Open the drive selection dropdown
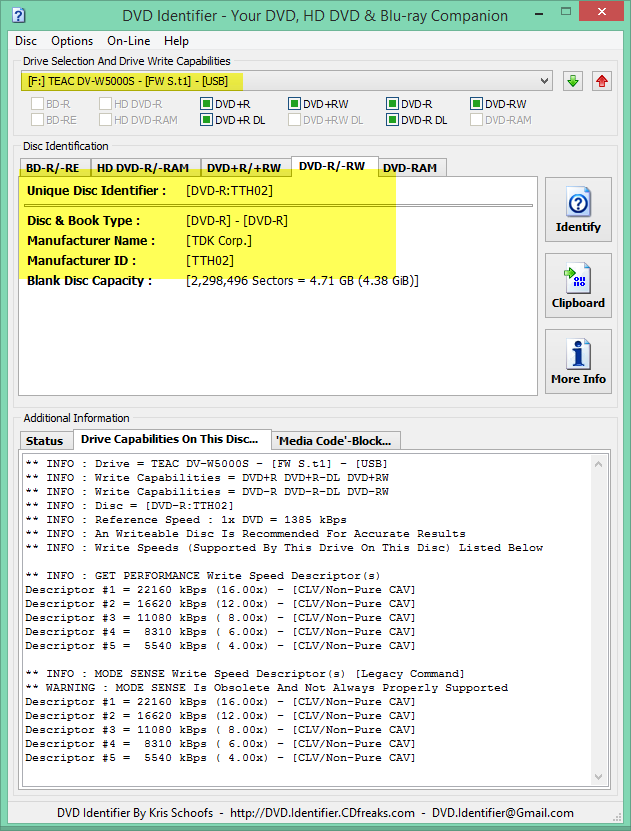This screenshot has width=631, height=831. [x=287, y=81]
